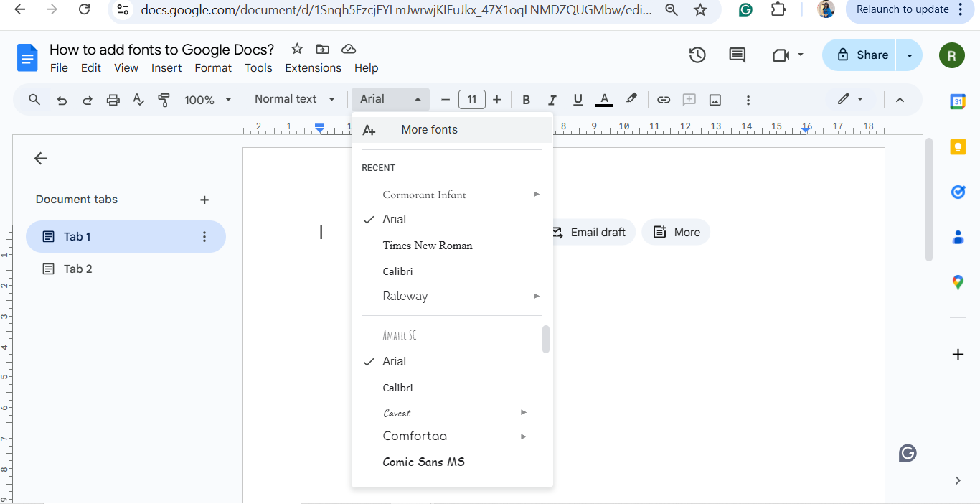Open Google Keep side panel
The height and width of the screenshot is (504, 980).
pos(958,147)
